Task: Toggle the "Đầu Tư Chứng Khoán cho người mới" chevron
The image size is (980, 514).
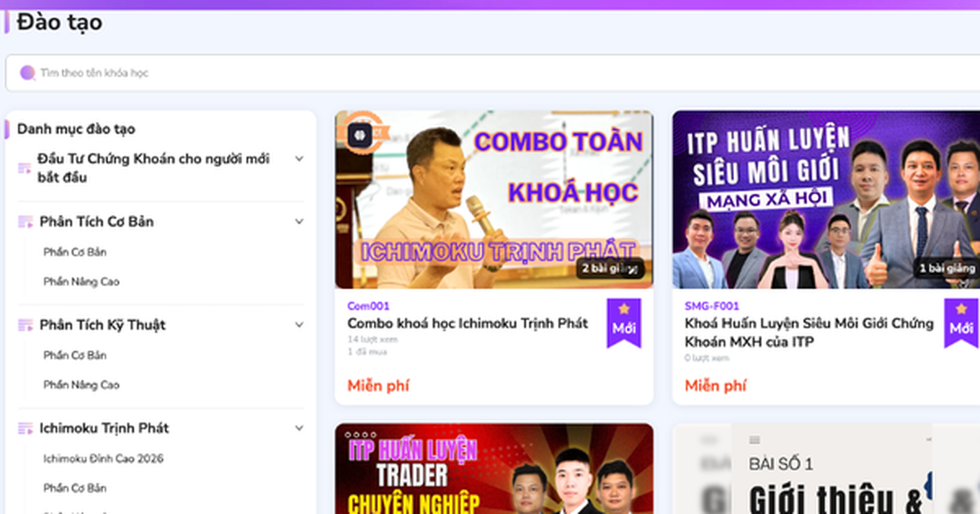Action: (x=298, y=158)
